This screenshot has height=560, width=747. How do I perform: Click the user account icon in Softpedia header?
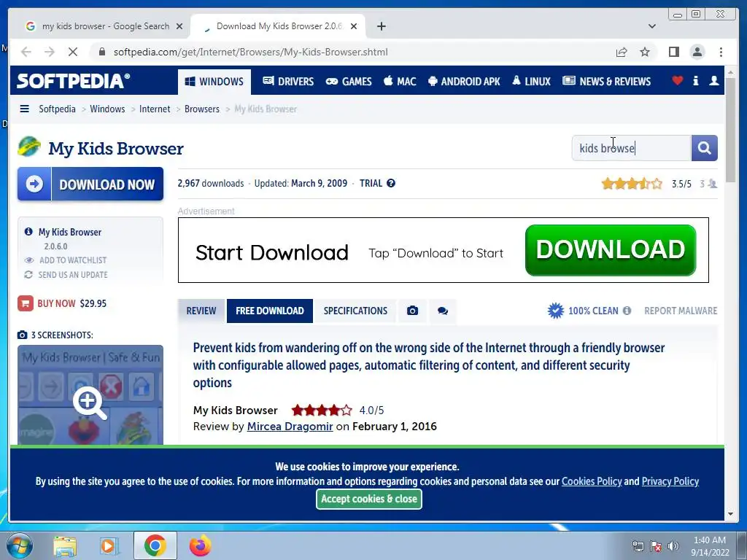click(713, 81)
